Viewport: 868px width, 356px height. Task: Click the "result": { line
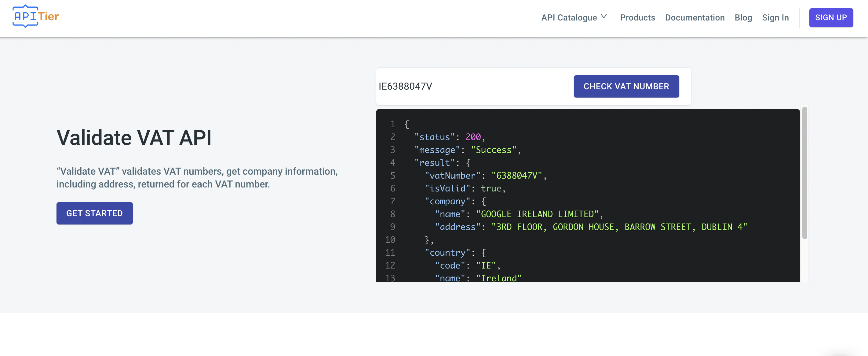click(443, 163)
